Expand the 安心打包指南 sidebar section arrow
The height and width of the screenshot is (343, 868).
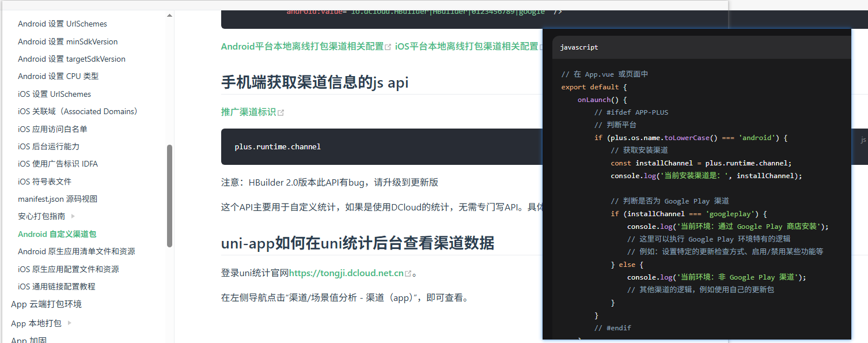tap(73, 216)
